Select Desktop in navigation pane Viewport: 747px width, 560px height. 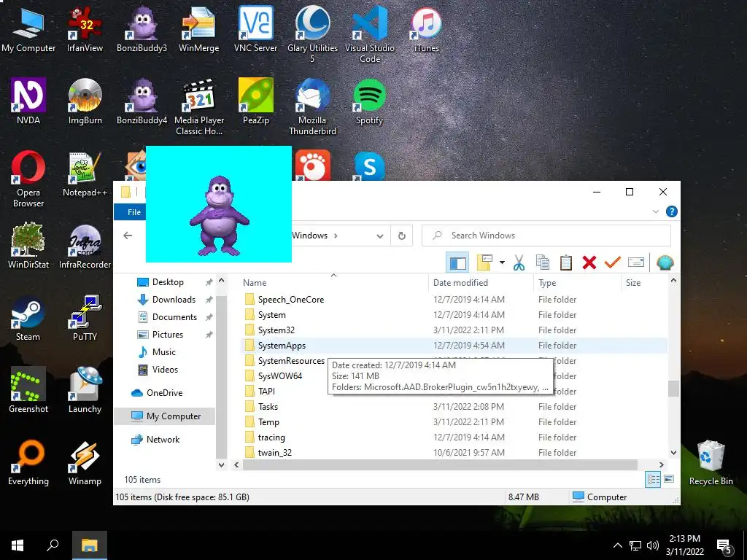pos(168,282)
